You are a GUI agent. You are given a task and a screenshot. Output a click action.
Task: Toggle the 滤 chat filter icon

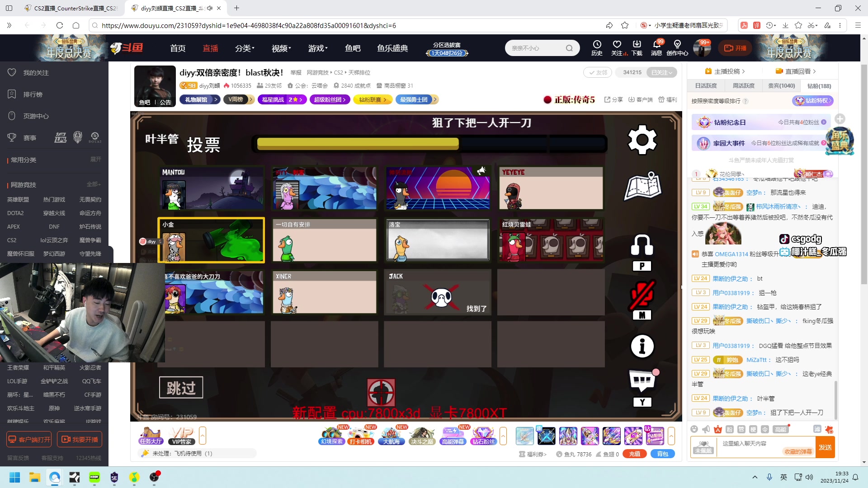[x=817, y=429]
